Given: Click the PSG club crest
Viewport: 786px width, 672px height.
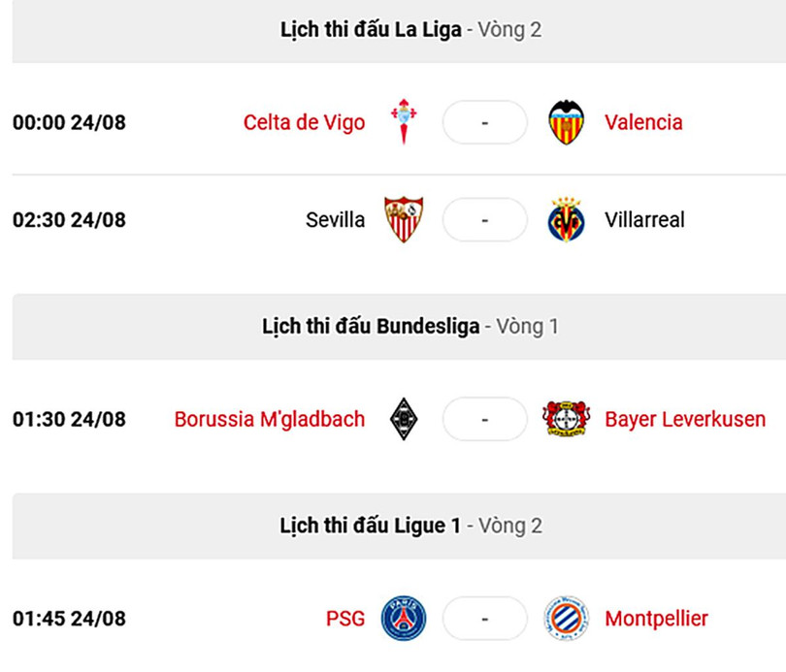Looking at the screenshot, I should pyautogui.click(x=404, y=618).
